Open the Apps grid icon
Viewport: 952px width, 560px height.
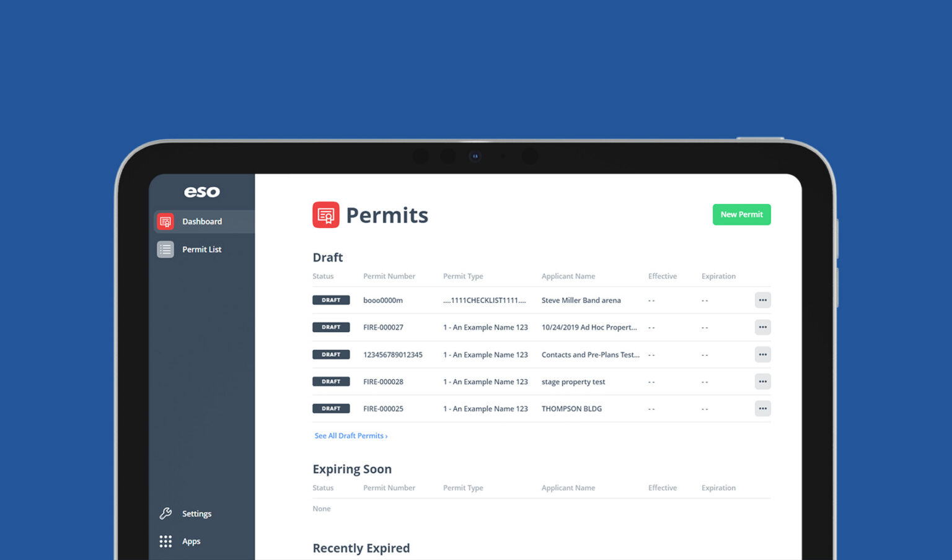(x=165, y=541)
